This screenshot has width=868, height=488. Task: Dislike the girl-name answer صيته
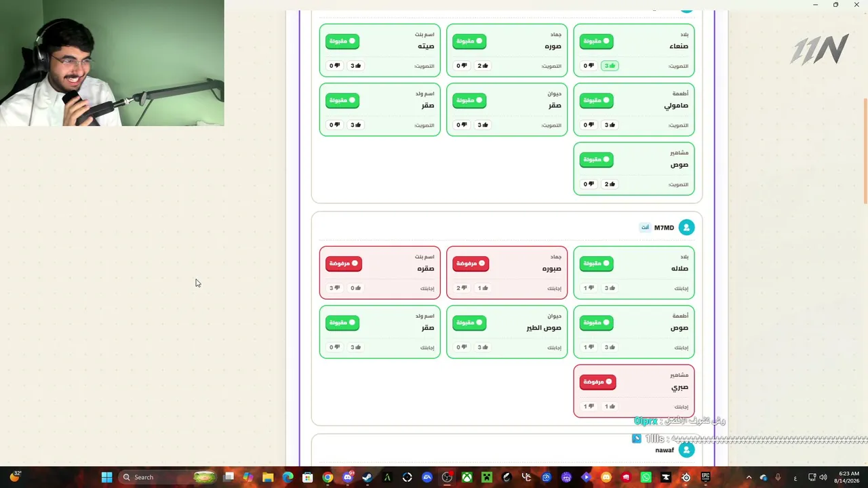coord(335,66)
